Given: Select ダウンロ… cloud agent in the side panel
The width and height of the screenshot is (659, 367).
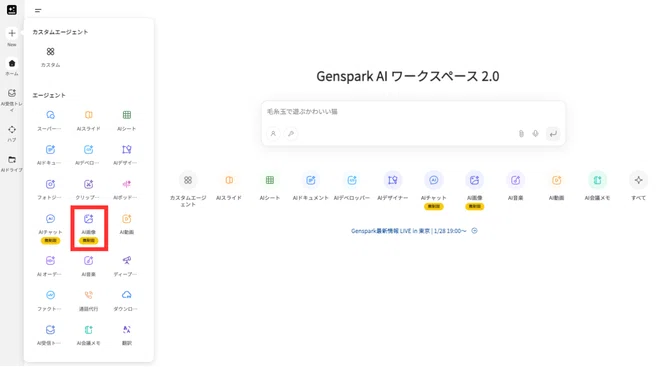Looking at the screenshot, I should [x=127, y=301].
